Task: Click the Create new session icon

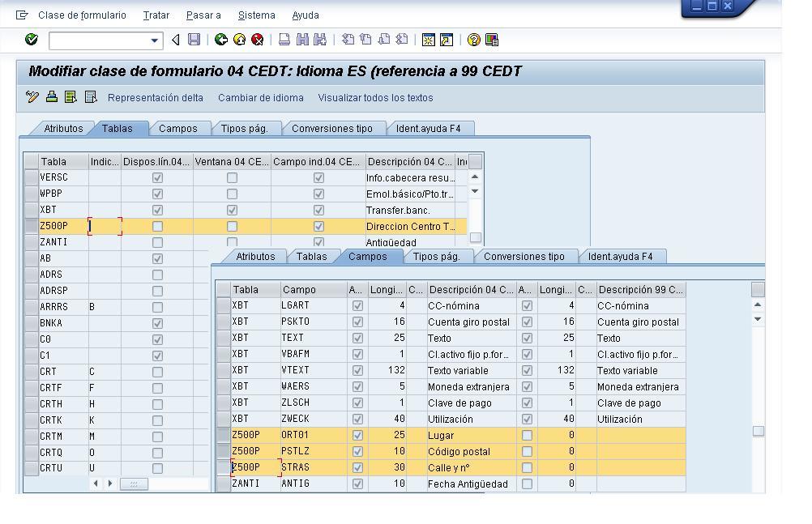Action: (429, 40)
